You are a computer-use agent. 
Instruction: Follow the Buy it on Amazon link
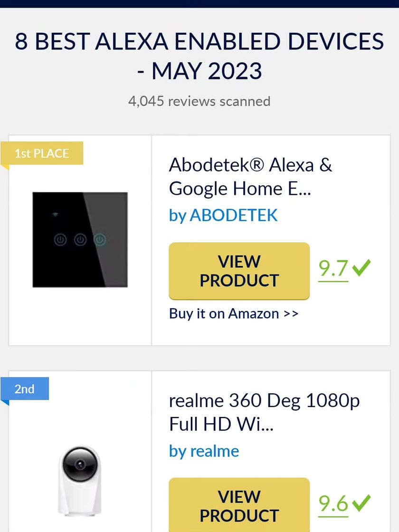[x=234, y=313]
